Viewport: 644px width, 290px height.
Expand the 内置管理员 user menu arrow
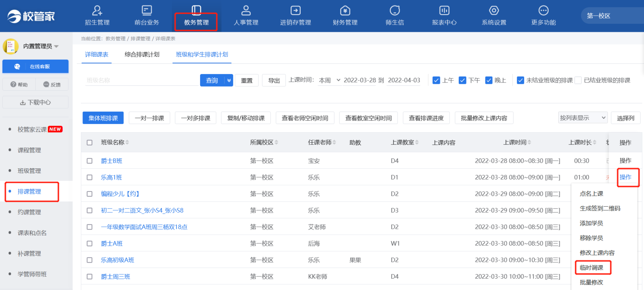[56, 46]
